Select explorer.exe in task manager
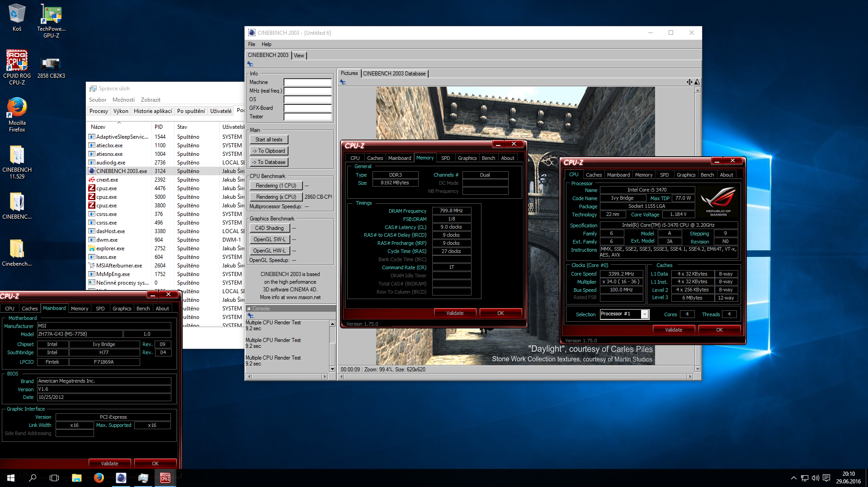868x487 pixels. tap(165, 248)
